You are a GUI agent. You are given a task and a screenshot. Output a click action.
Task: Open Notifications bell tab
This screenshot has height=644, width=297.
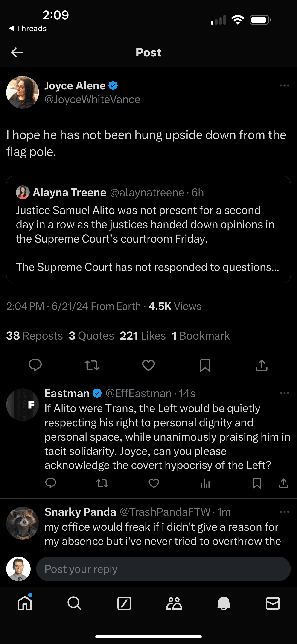click(224, 603)
